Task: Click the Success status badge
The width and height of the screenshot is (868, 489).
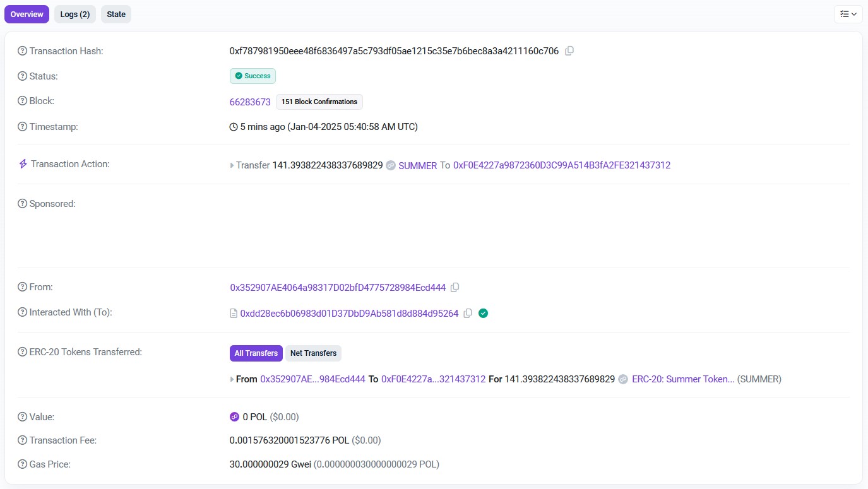Action: (x=253, y=76)
